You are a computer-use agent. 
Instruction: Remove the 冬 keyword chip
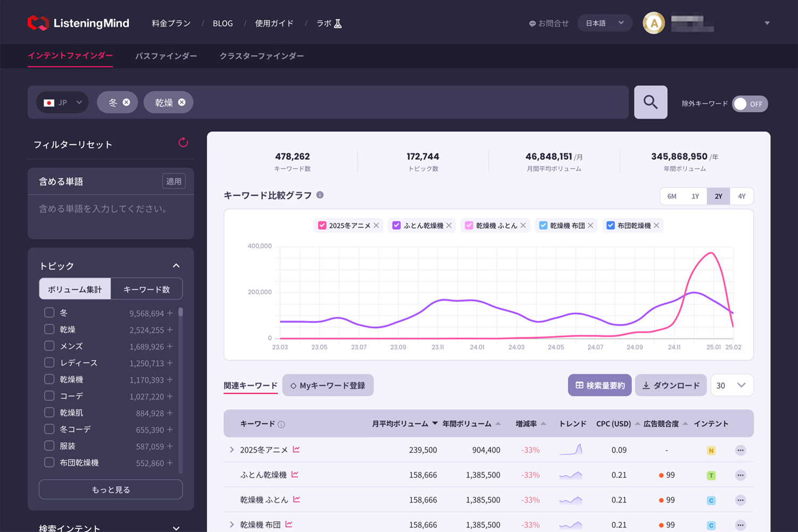click(x=127, y=102)
